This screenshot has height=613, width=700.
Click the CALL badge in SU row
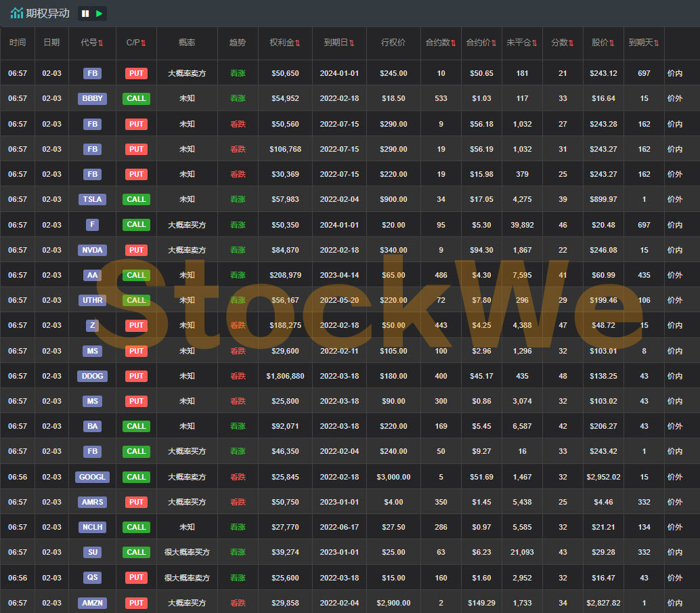[136, 552]
